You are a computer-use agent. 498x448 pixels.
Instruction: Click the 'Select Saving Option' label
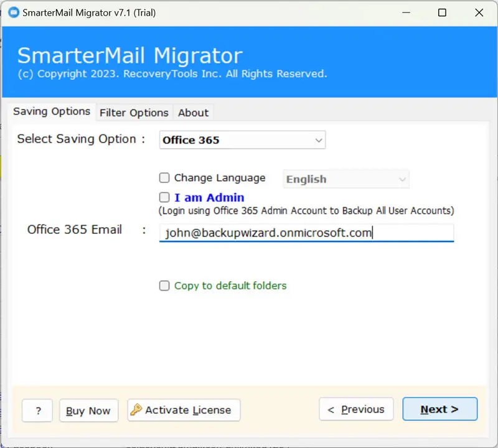[x=77, y=139]
